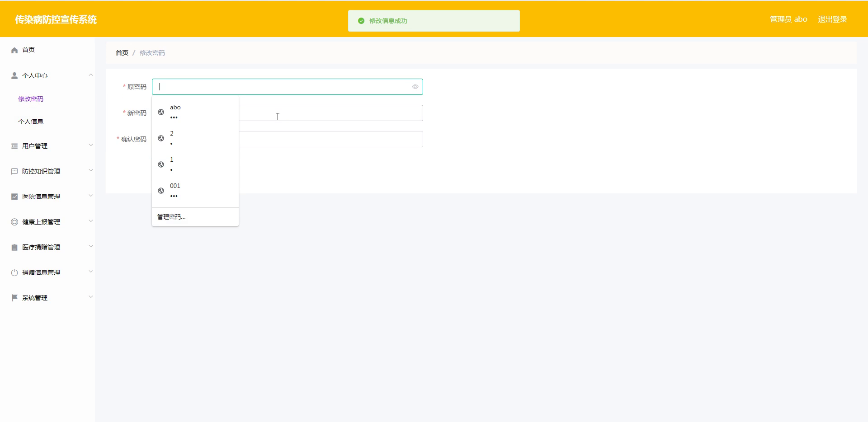This screenshot has width=868, height=422.
Task: Click the lifebuoy icon beside 健康上报管理
Action: (x=14, y=222)
